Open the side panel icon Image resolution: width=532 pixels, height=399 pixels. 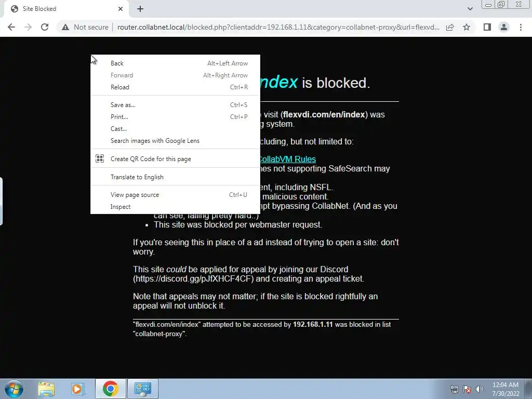click(x=487, y=27)
